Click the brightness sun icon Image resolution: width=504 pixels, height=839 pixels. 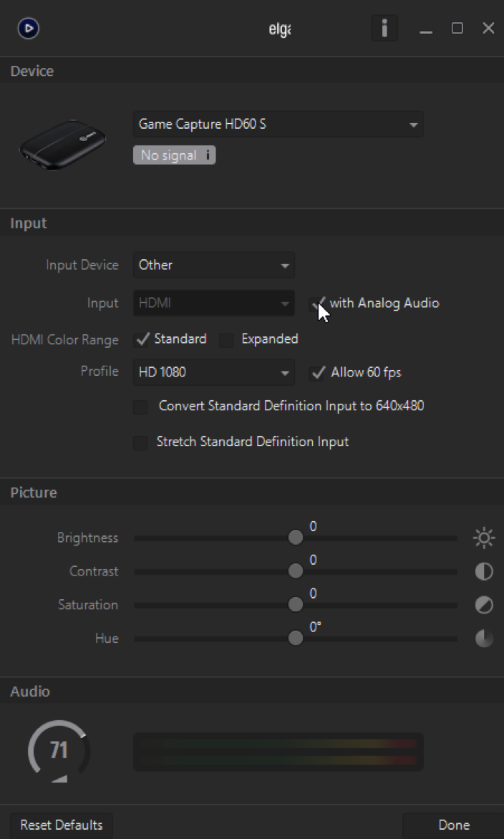[x=484, y=538]
